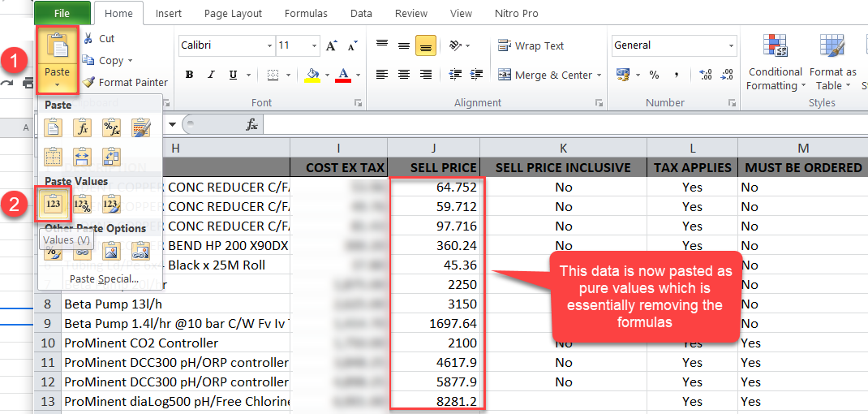Paste as Linked Picture icon
The image size is (868, 414).
140,250
